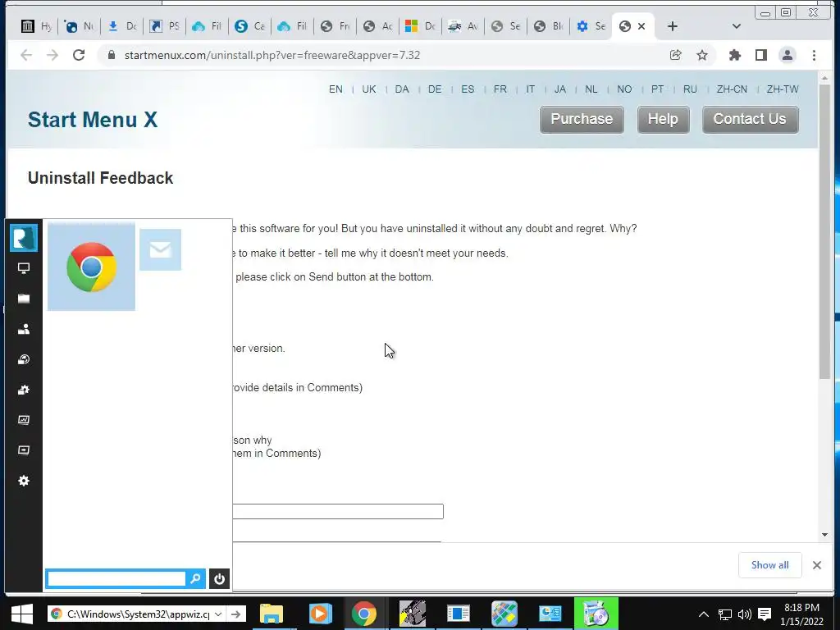Open the Chrome Extensions puzzle icon

(735, 55)
